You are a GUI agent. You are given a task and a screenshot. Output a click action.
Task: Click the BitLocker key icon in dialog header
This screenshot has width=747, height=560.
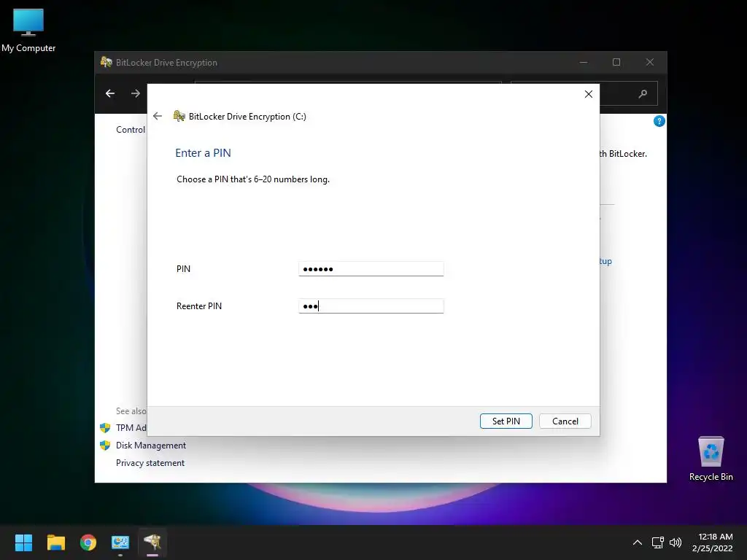[179, 116]
